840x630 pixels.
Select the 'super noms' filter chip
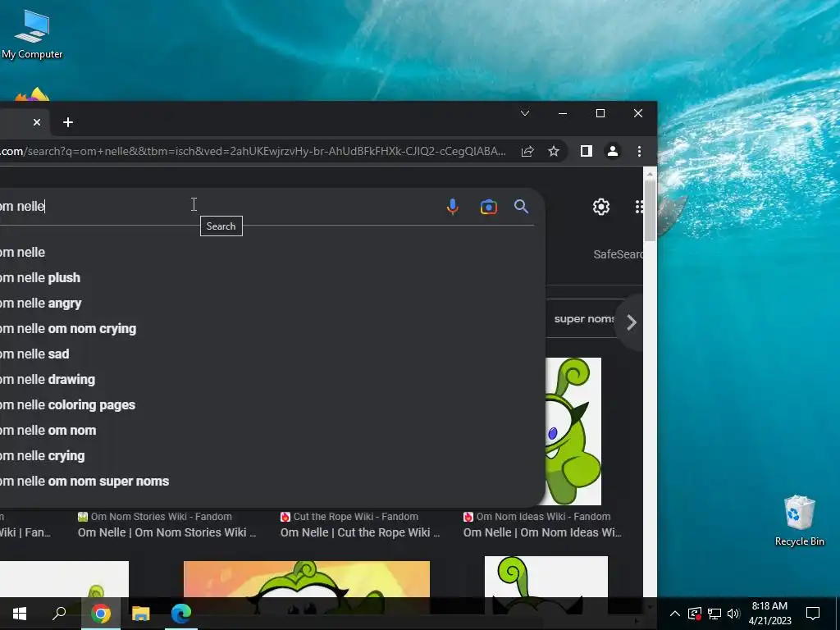coord(584,319)
